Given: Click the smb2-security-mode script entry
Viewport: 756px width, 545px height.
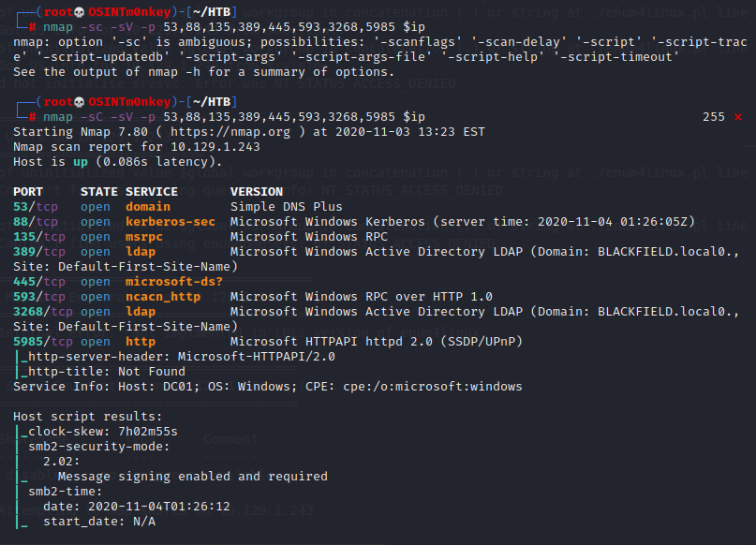Looking at the screenshot, I should pos(99,446).
